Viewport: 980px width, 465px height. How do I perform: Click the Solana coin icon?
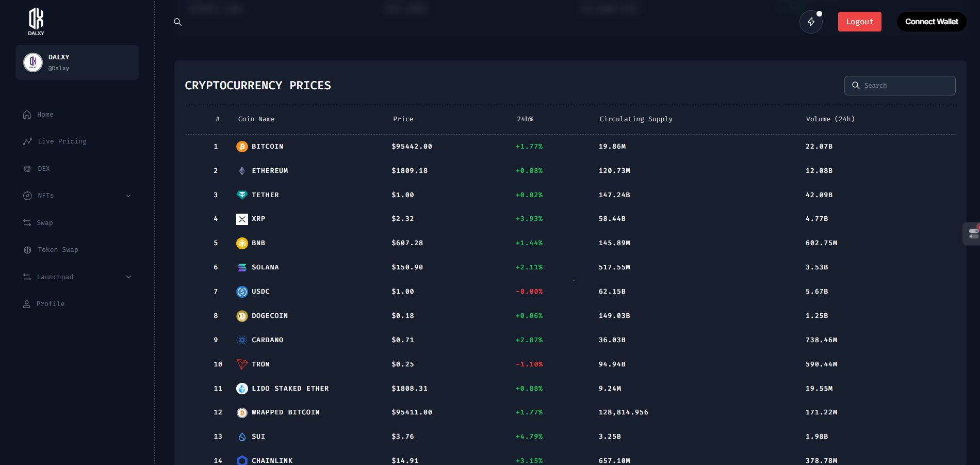(x=242, y=267)
